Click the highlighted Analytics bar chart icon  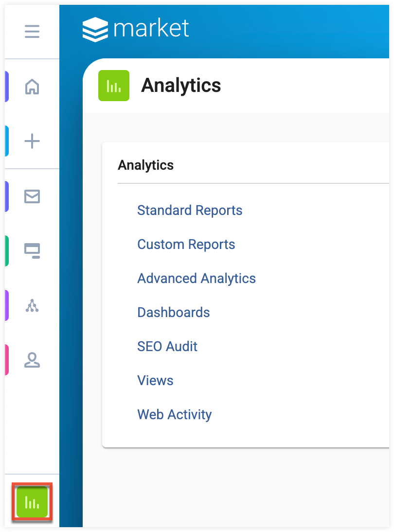[x=32, y=502]
